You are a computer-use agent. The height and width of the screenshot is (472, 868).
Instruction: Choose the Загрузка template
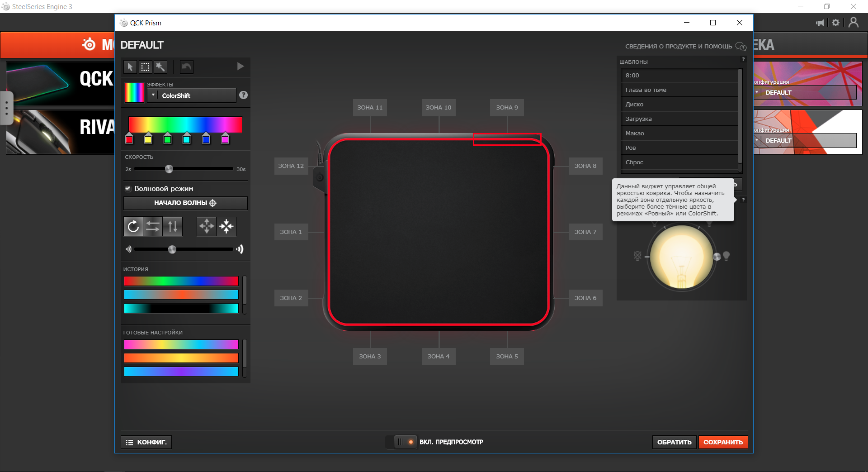[x=679, y=119]
